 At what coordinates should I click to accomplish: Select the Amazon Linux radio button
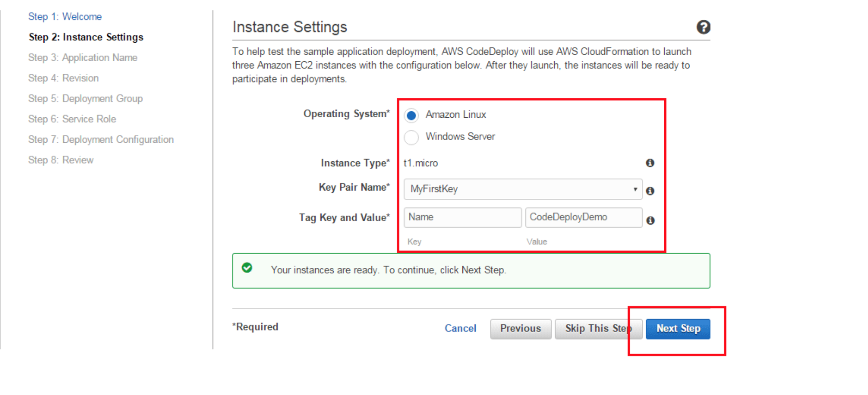[411, 115]
